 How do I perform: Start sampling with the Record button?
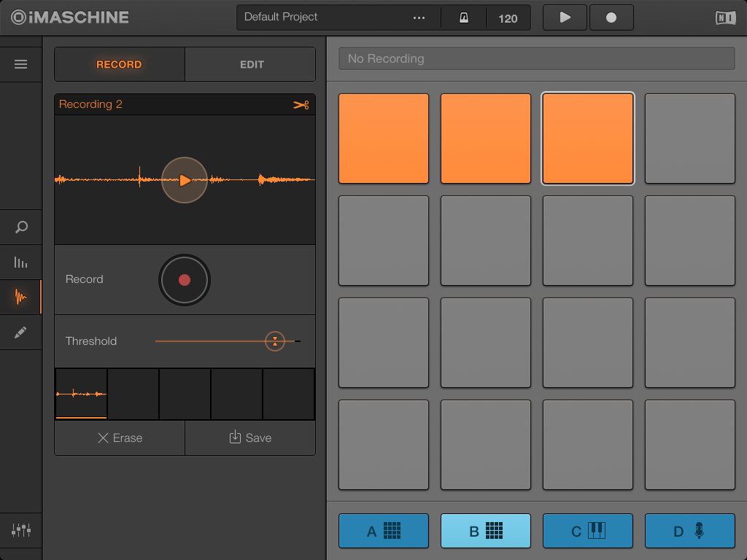coord(184,280)
